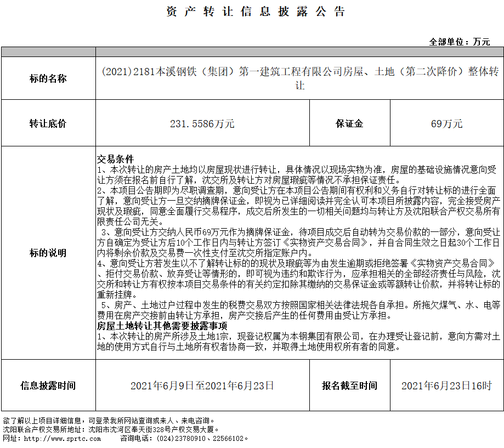Select the 2021年6月23日16时 deadline value
The image size is (504, 448).
(x=446, y=385)
